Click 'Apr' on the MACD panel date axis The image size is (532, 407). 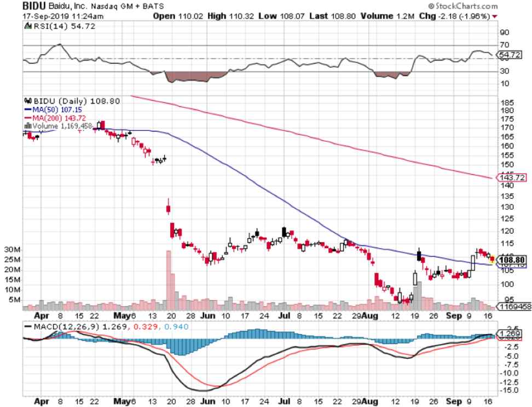(x=42, y=401)
